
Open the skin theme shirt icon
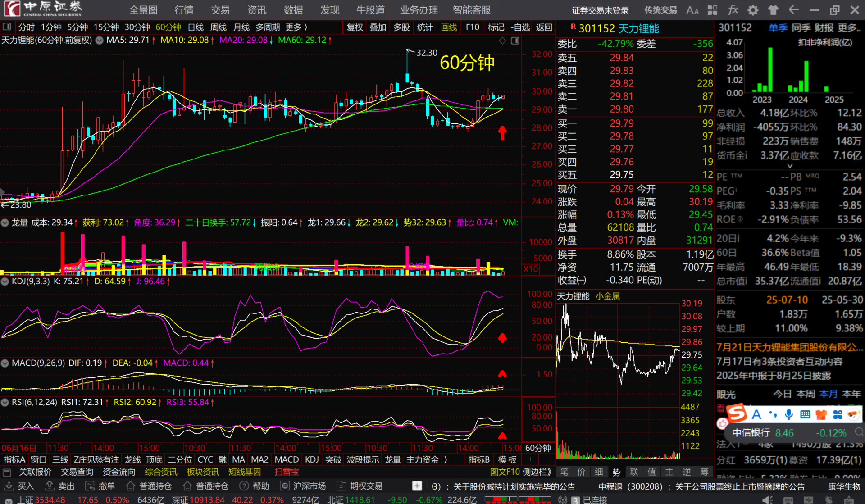tap(773, 10)
